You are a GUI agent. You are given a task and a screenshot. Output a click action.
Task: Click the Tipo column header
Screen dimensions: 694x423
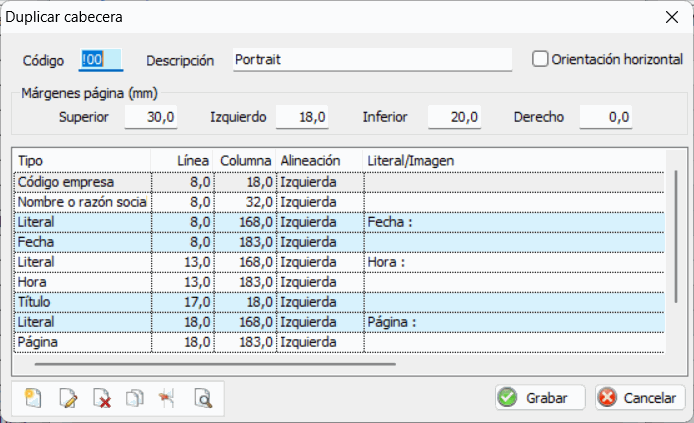pos(82,161)
